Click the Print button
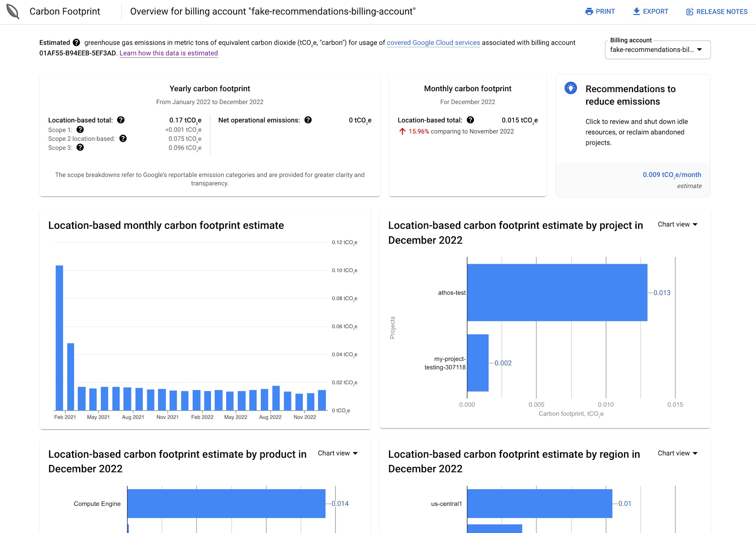 (600, 11)
